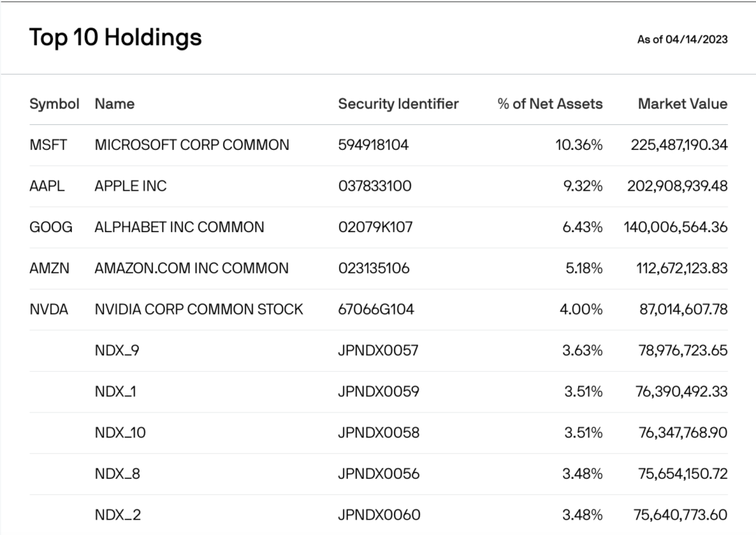Select the Security Identifier column header
This screenshot has height=535, width=756.
pyautogui.click(x=398, y=104)
